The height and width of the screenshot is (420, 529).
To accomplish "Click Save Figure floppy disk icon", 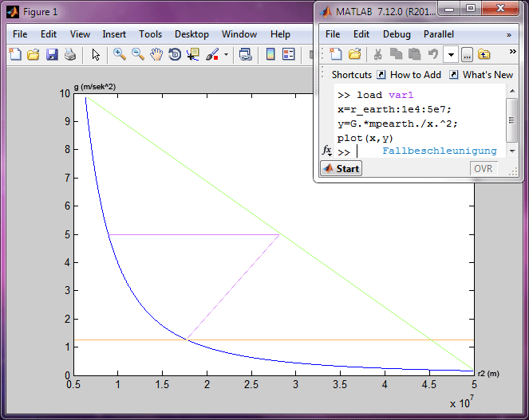I will click(x=52, y=54).
